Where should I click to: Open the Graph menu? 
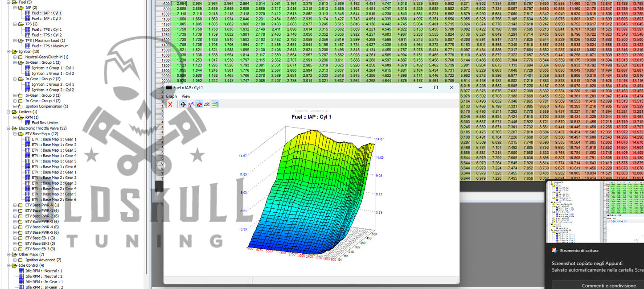pos(171,96)
